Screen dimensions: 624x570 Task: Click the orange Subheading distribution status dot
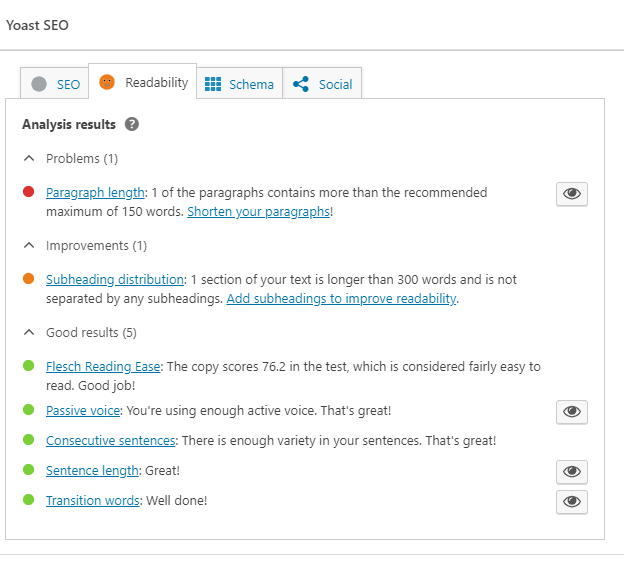(x=28, y=279)
